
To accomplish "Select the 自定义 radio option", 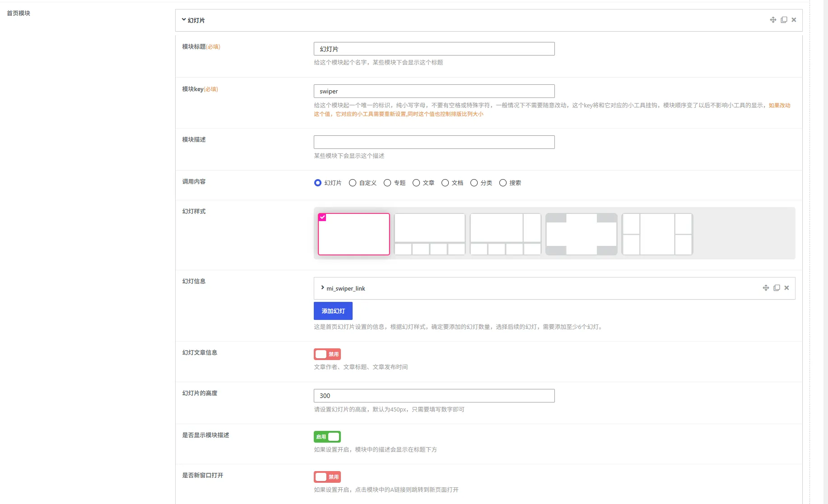I will [x=353, y=183].
